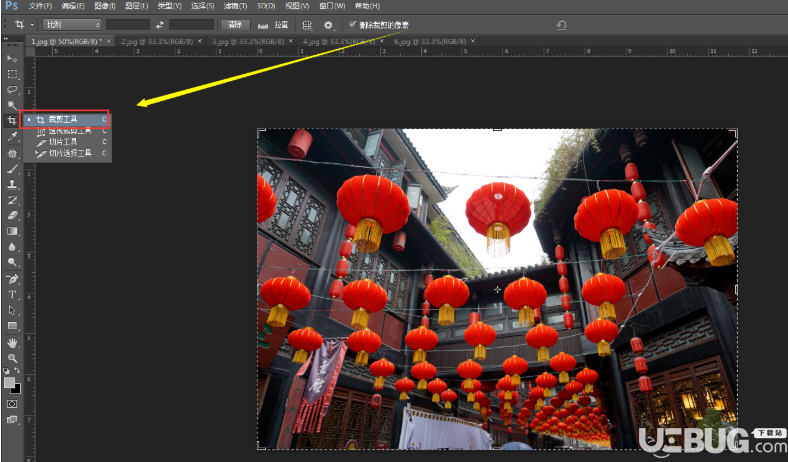
Task: Select the Magic Wand tool
Action: click(x=12, y=105)
